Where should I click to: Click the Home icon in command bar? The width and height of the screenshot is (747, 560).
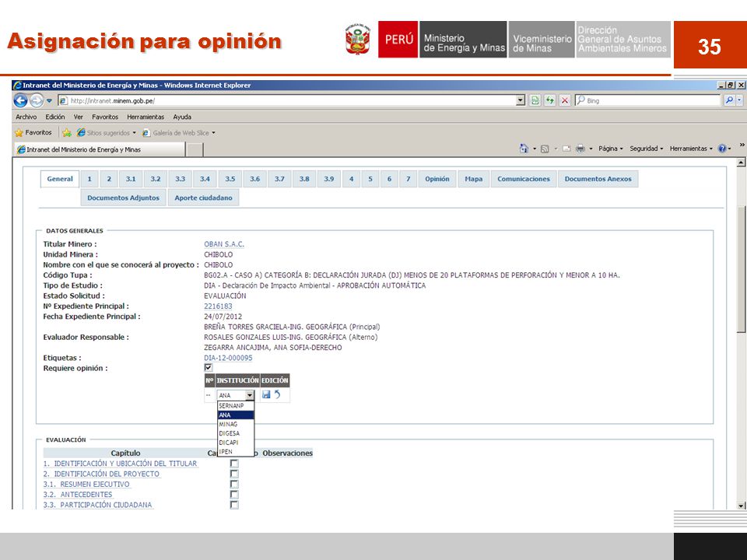[x=524, y=149]
